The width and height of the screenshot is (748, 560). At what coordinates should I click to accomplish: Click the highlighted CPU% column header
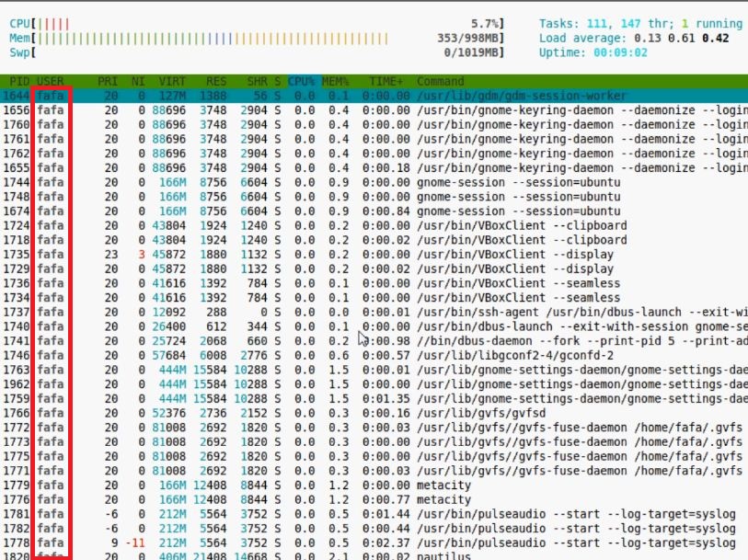pos(301,82)
